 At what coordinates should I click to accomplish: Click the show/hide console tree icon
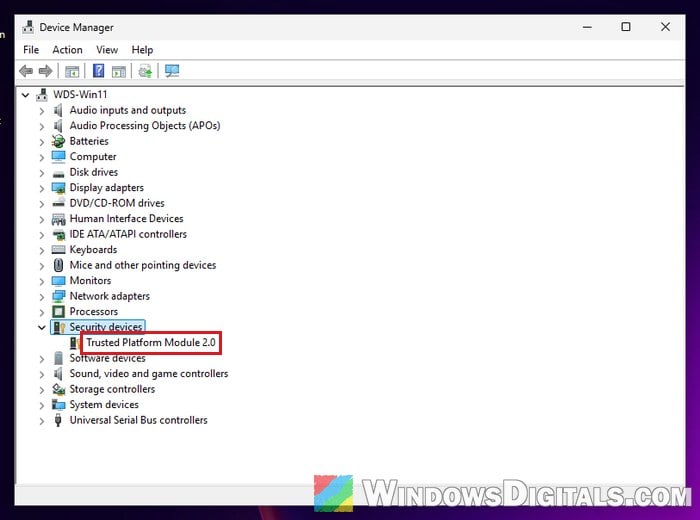pyautogui.click(x=72, y=71)
